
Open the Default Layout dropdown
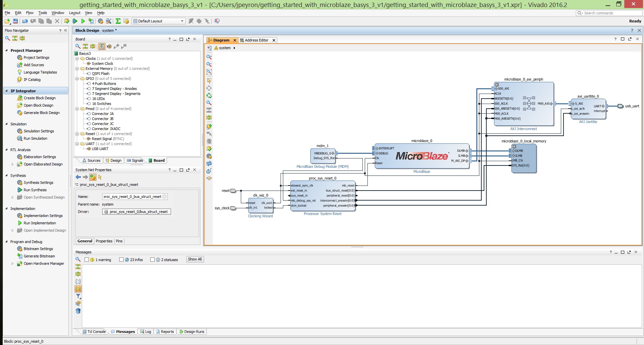point(159,21)
